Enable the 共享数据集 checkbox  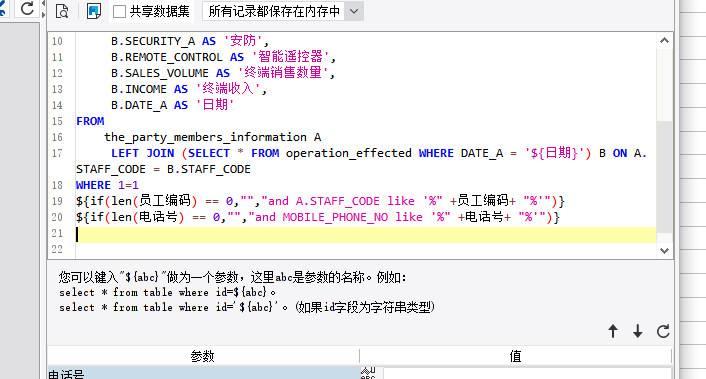tap(119, 11)
